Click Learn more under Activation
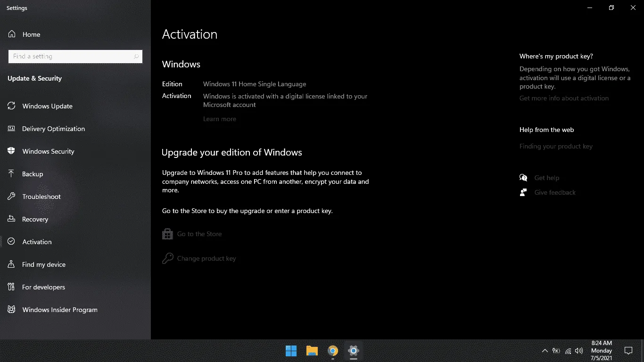Viewport: 644px width, 362px height. (220, 119)
